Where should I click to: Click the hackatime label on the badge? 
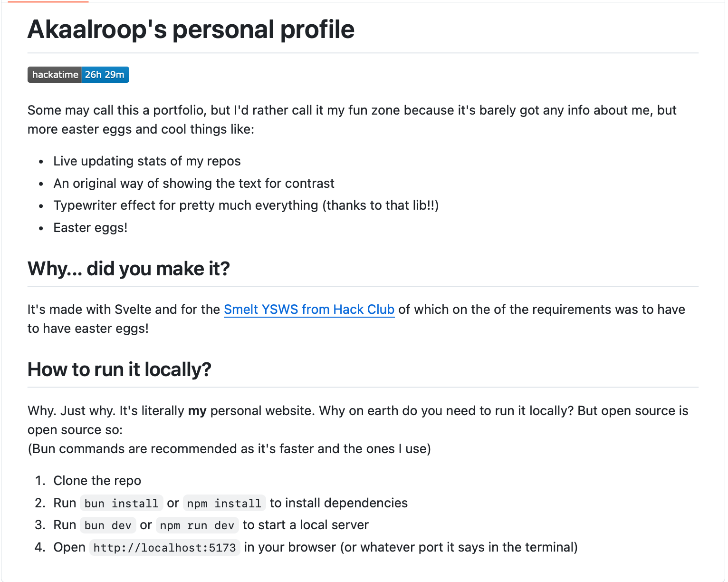tap(55, 75)
